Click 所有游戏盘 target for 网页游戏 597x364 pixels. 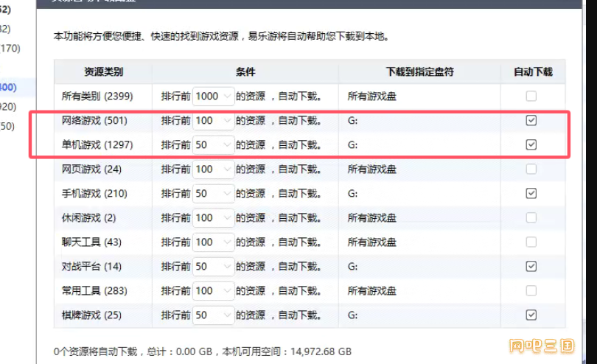[x=372, y=169]
